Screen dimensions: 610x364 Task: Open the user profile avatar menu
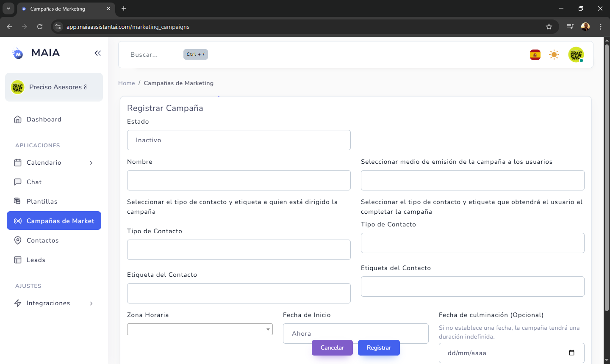pyautogui.click(x=576, y=55)
